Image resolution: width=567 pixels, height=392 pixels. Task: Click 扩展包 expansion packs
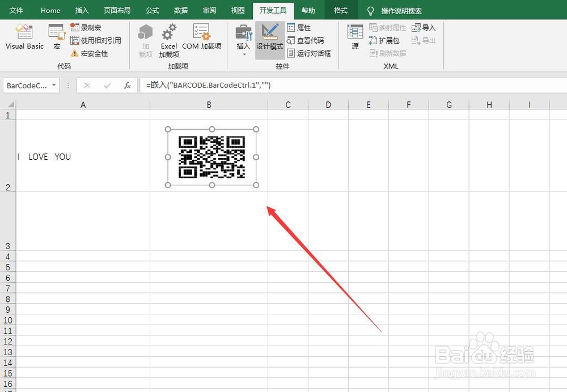pyautogui.click(x=384, y=40)
